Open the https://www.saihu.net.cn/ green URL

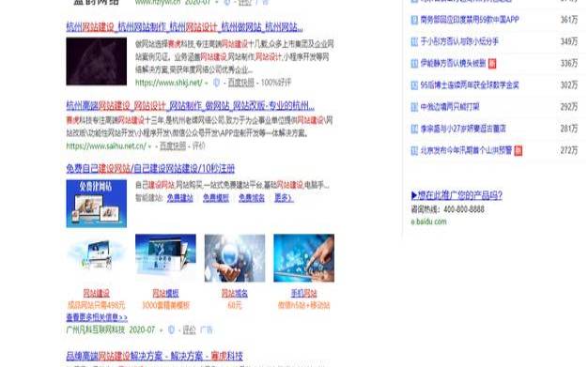(106, 146)
